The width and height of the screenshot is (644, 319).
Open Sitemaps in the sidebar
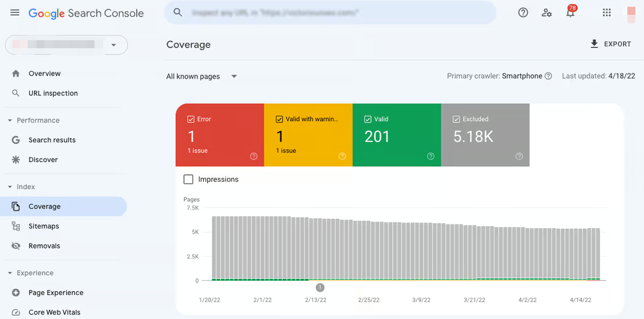pyautogui.click(x=44, y=226)
